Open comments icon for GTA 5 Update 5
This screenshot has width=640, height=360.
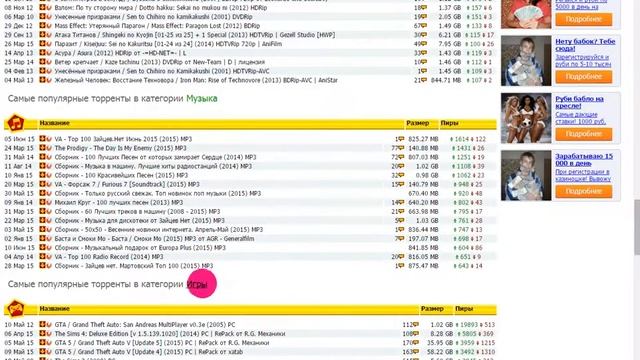pyautogui.click(x=416, y=343)
